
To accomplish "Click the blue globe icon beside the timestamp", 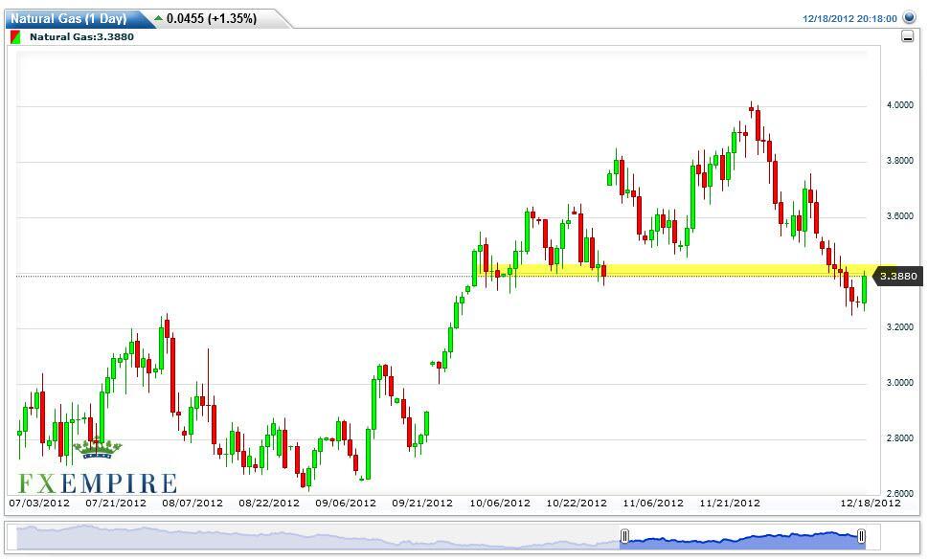I will 909,17.
